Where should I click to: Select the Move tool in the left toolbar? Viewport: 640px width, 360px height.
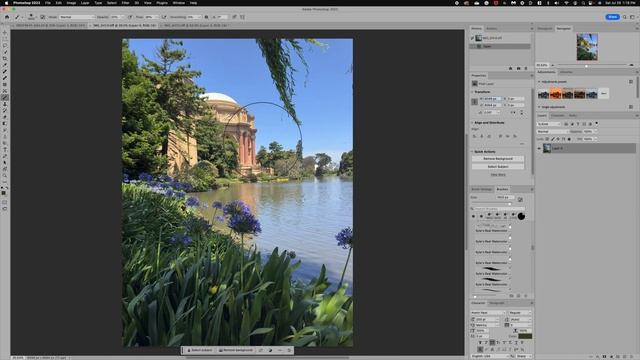tap(5, 33)
